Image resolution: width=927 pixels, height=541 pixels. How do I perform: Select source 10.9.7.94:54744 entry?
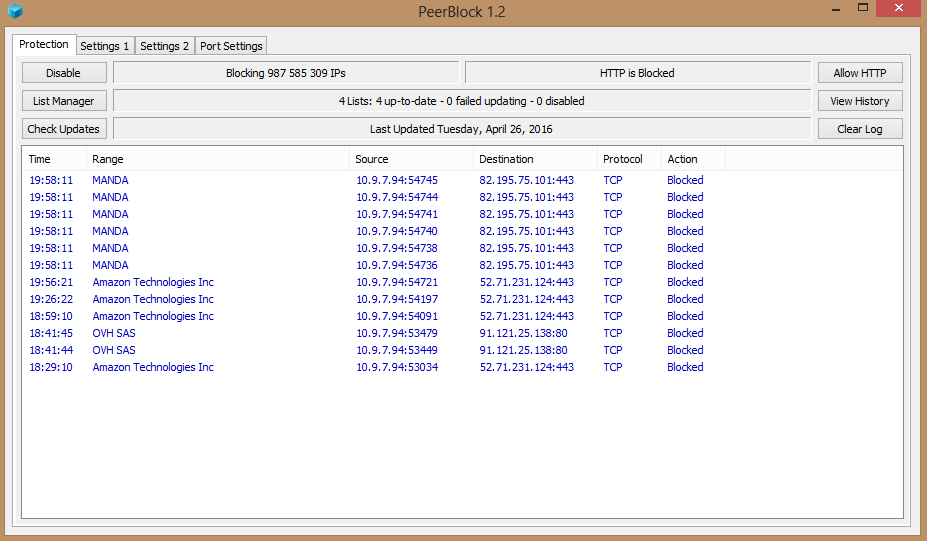pyautogui.click(x=397, y=197)
